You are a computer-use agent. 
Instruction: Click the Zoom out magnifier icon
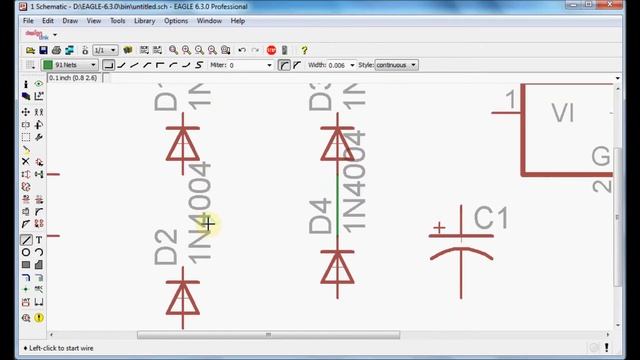coord(199,50)
